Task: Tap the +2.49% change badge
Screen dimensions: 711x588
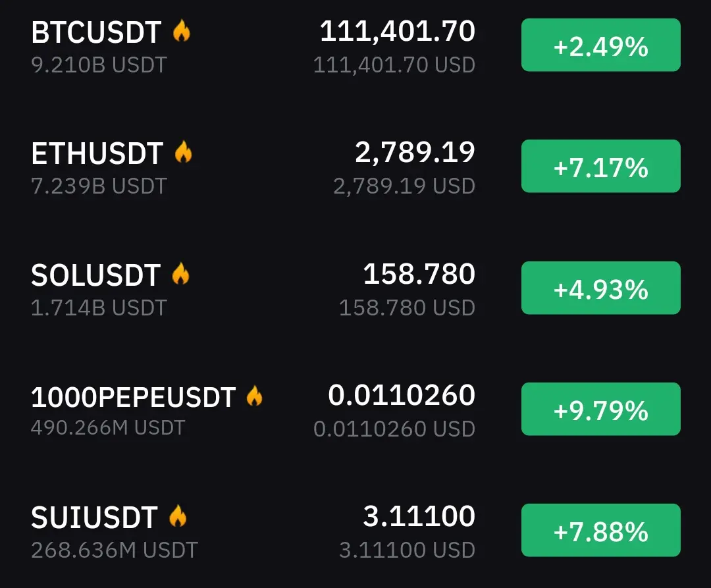Action: [x=601, y=45]
